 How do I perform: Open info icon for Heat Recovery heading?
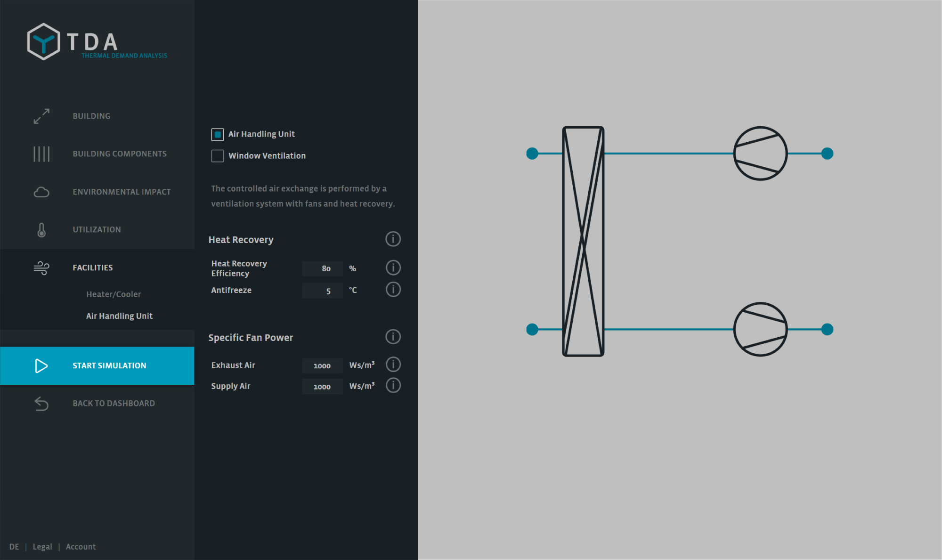(393, 239)
